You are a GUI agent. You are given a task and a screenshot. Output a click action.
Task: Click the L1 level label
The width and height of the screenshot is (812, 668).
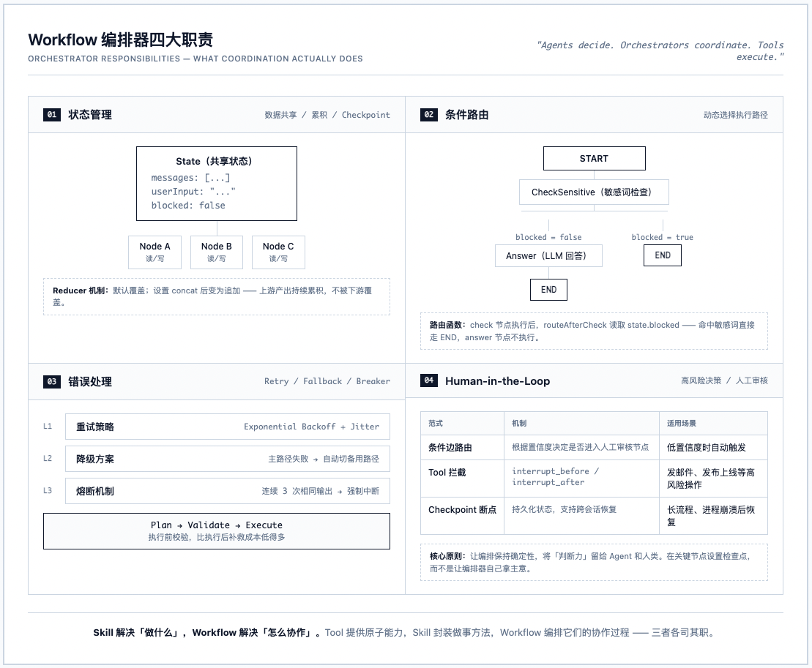pyautogui.click(x=48, y=427)
